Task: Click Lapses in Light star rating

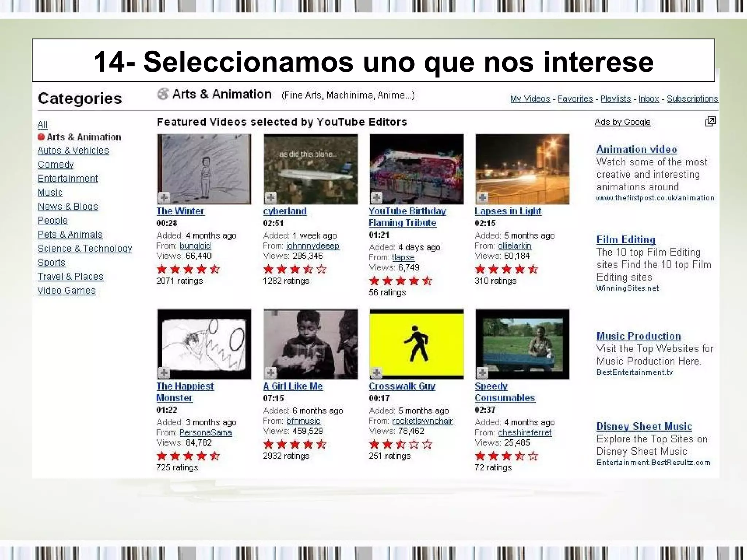Action: coord(506,269)
